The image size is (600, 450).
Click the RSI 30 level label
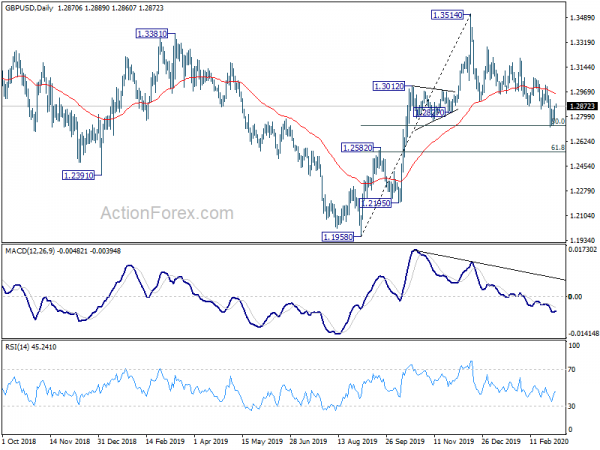click(x=572, y=406)
